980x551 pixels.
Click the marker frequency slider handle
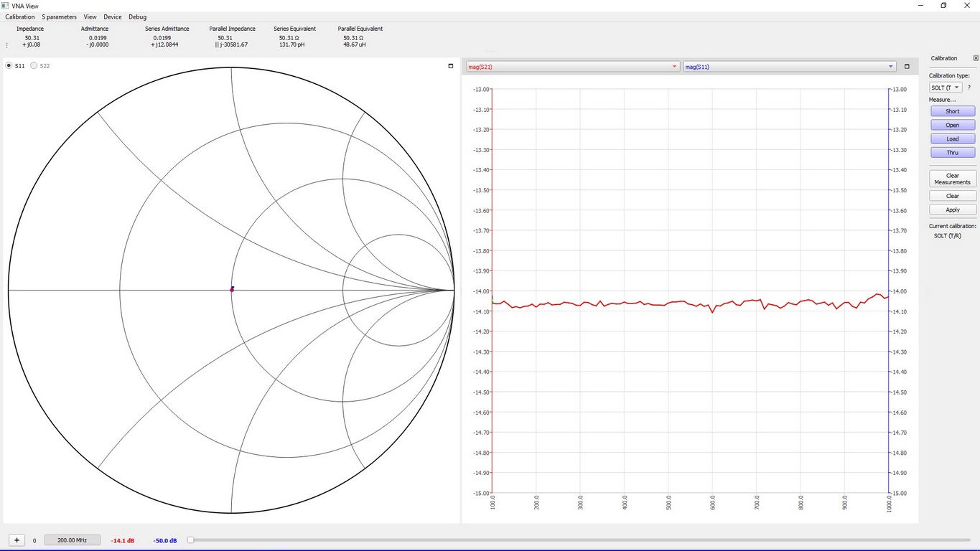(190, 540)
